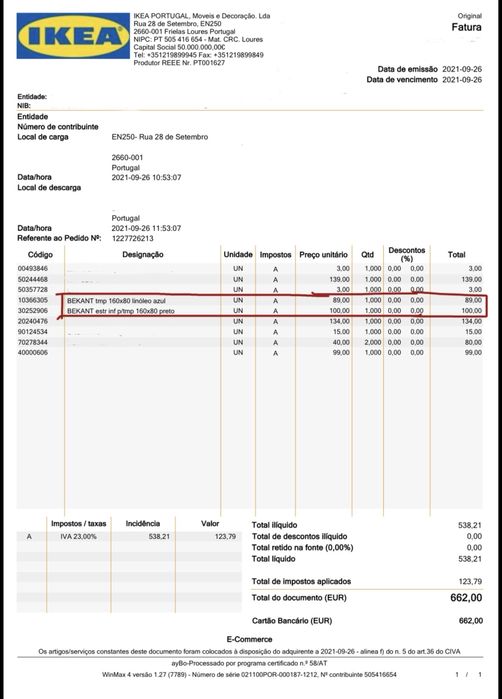This screenshot has width=502, height=699.
Task: Click 'BEKANT estr inf p/tmp 160x80 preto' description
Action: (121, 311)
